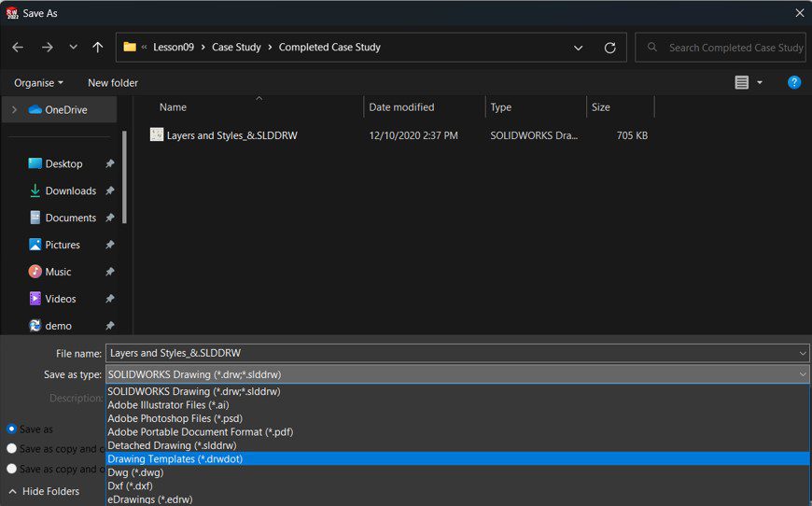Expand the OneDrive tree node
This screenshot has height=506, width=812.
tap(13, 110)
